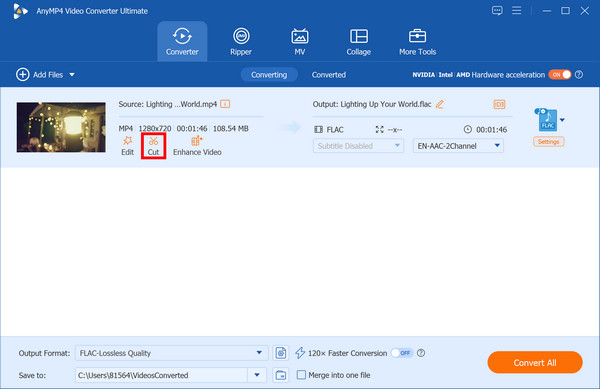600x389 pixels.
Task: Switch to the Converted tab
Action: point(329,75)
